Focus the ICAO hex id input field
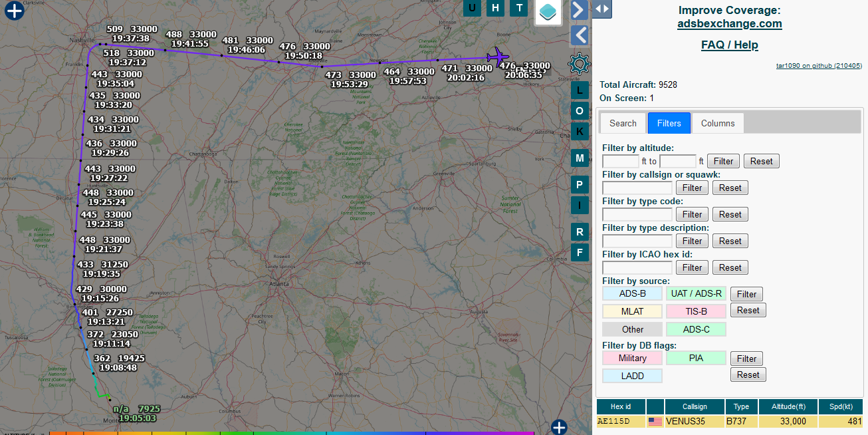The image size is (868, 435). coord(637,267)
